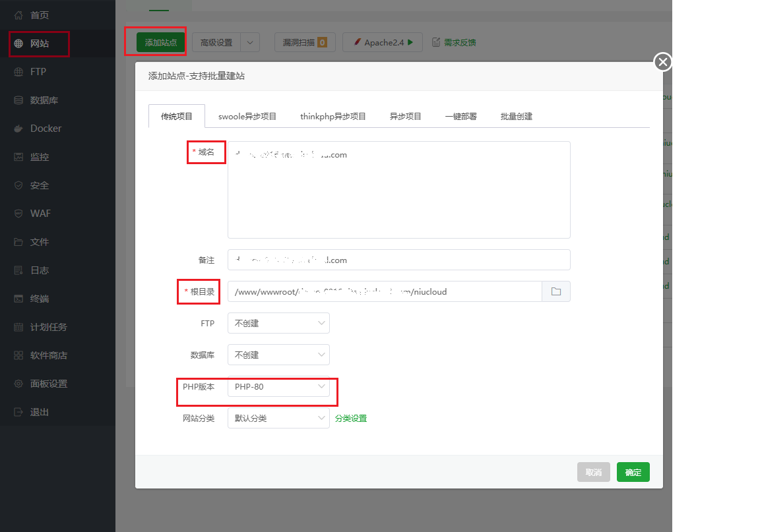Open the Docker sidebar icon

point(18,129)
